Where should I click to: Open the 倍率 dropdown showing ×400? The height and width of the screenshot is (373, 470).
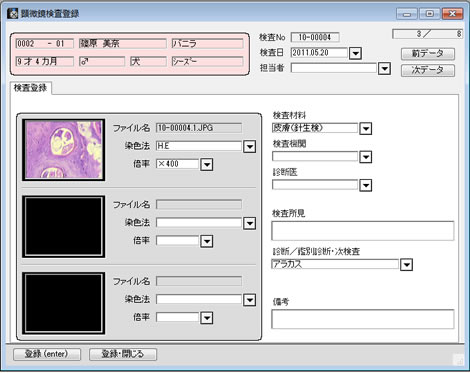point(207,165)
